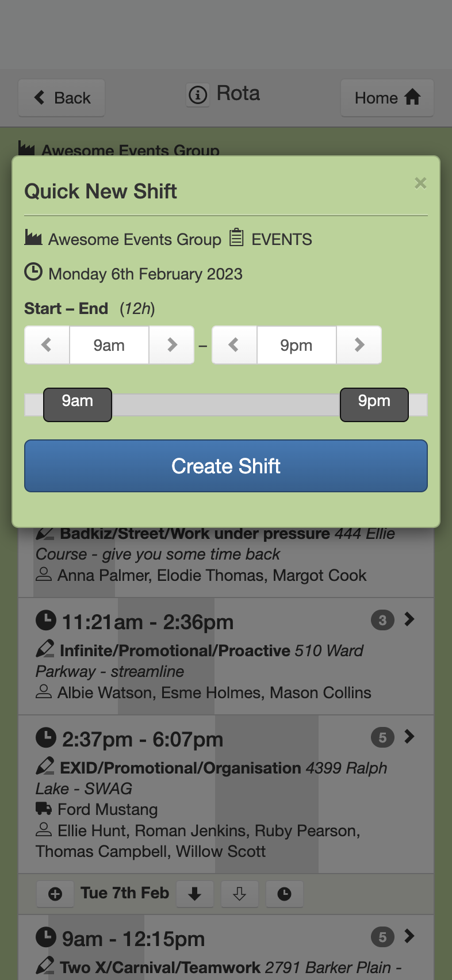The height and width of the screenshot is (980, 452).
Task: Open the Home page
Action: pyautogui.click(x=387, y=98)
